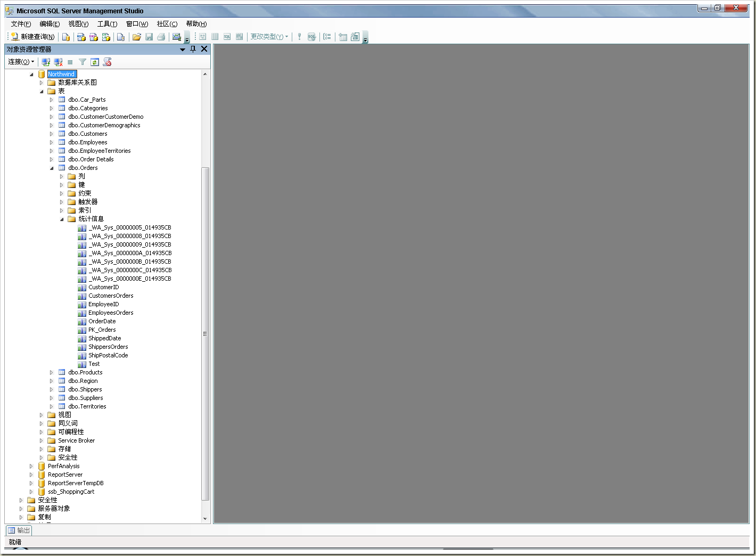Open the 更改类型 dropdown
This screenshot has height=556, width=756.
pyautogui.click(x=269, y=37)
